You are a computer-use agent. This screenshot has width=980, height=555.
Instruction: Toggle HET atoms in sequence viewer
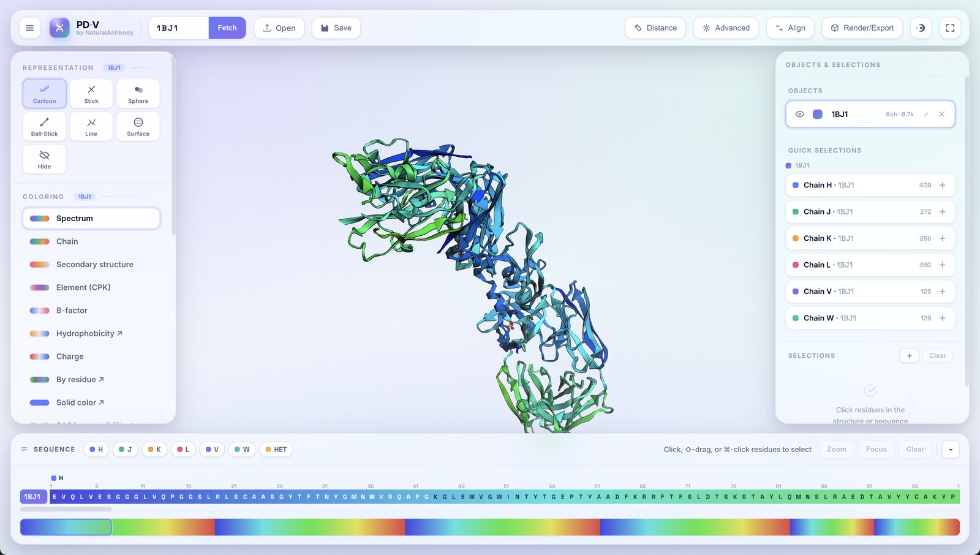click(x=276, y=450)
